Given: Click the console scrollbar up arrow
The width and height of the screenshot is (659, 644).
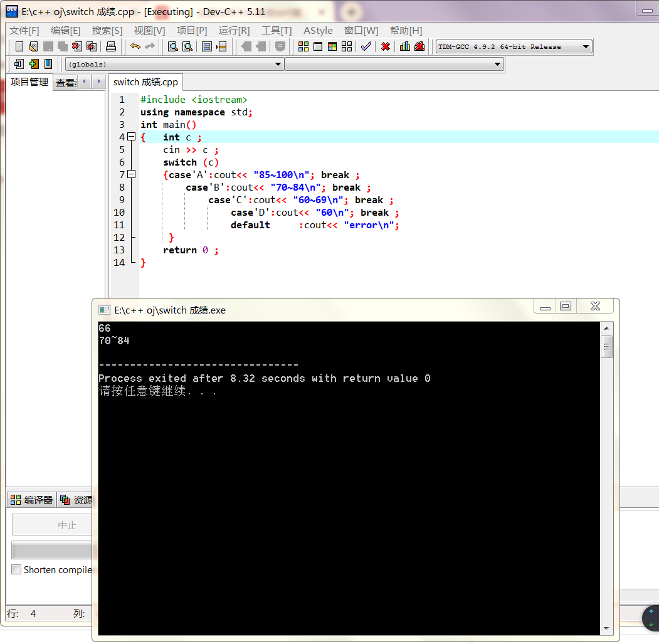Looking at the screenshot, I should [606, 328].
